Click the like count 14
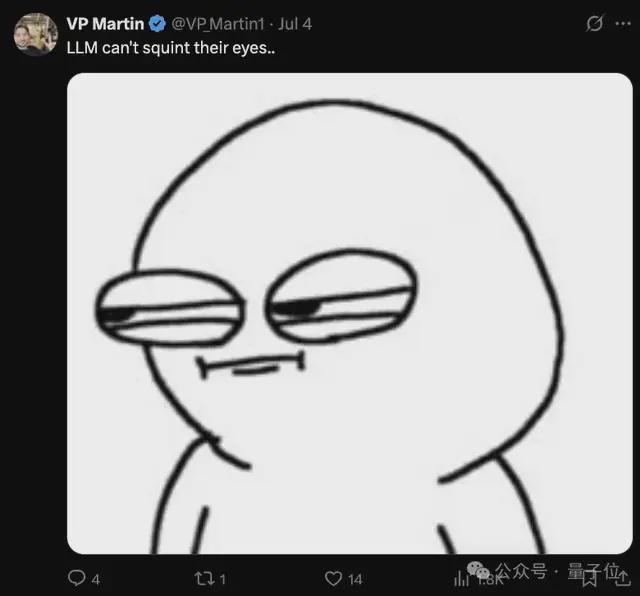Screen dimensions: 640x596 (355, 579)
